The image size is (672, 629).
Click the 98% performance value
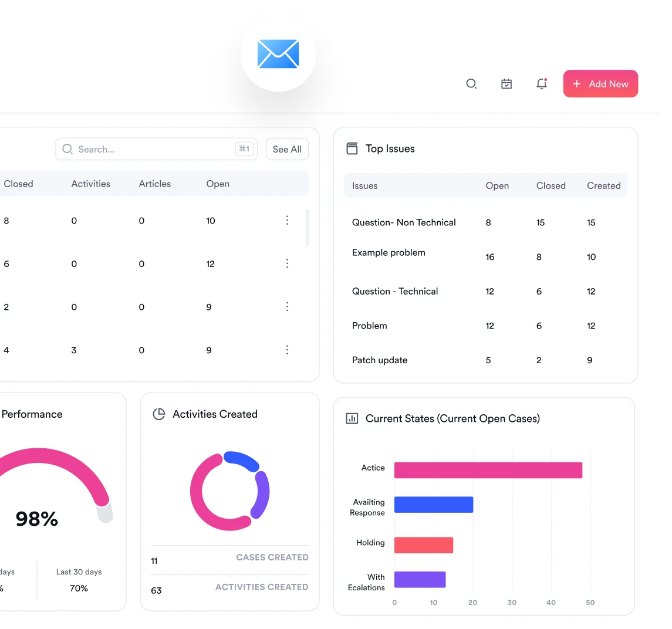(x=37, y=519)
